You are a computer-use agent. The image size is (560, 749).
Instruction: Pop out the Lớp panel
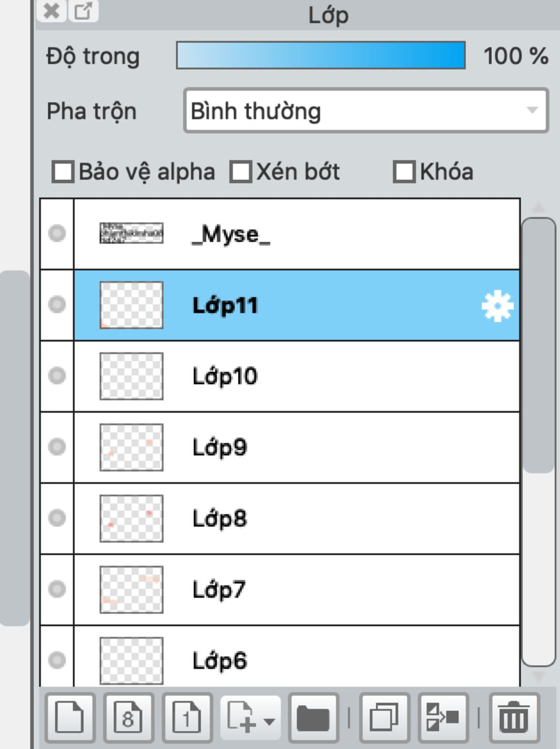pyautogui.click(x=83, y=11)
